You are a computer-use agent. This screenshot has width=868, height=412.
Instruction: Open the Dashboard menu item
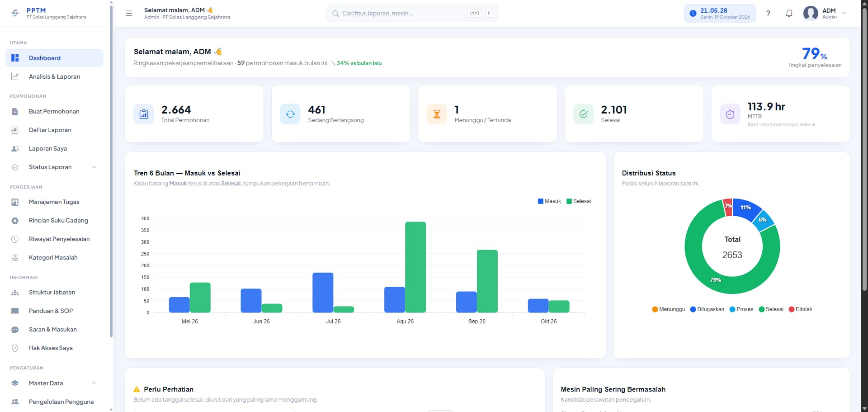tap(54, 58)
